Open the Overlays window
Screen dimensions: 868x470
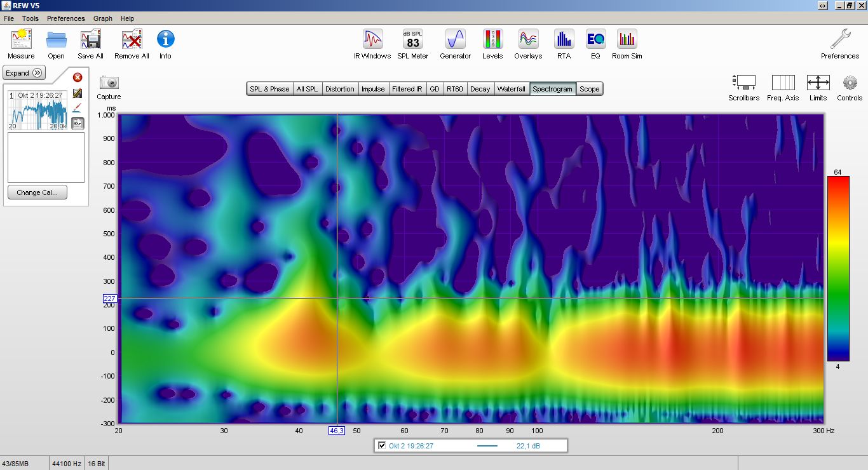528,39
